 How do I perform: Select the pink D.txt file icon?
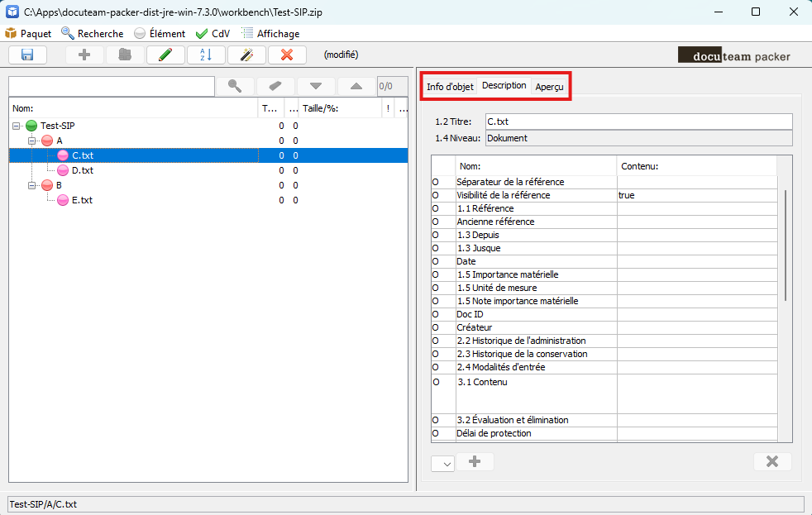tap(63, 170)
